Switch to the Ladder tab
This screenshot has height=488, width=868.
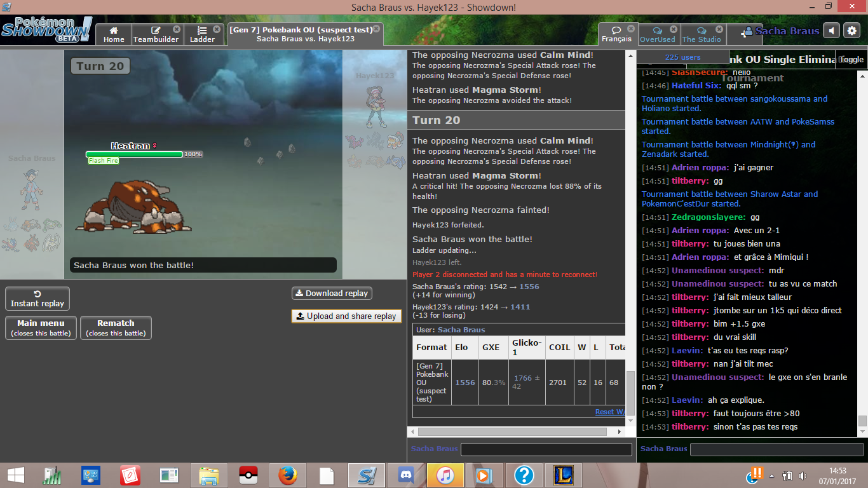pos(202,34)
